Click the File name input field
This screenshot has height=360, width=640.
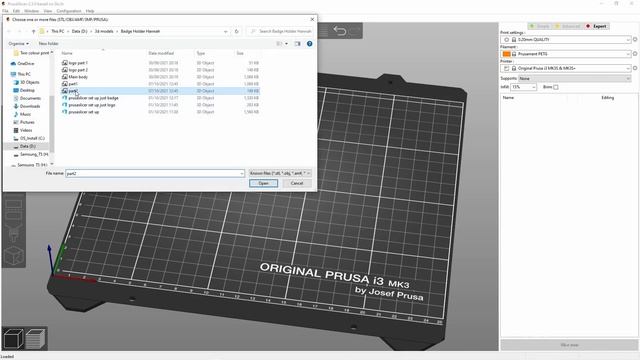pyautogui.click(x=155, y=173)
